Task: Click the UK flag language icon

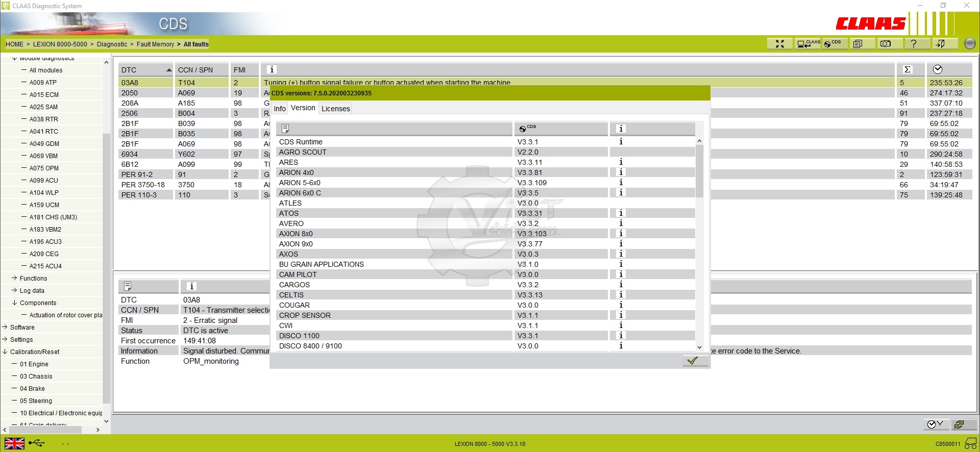Action: pyautogui.click(x=14, y=443)
